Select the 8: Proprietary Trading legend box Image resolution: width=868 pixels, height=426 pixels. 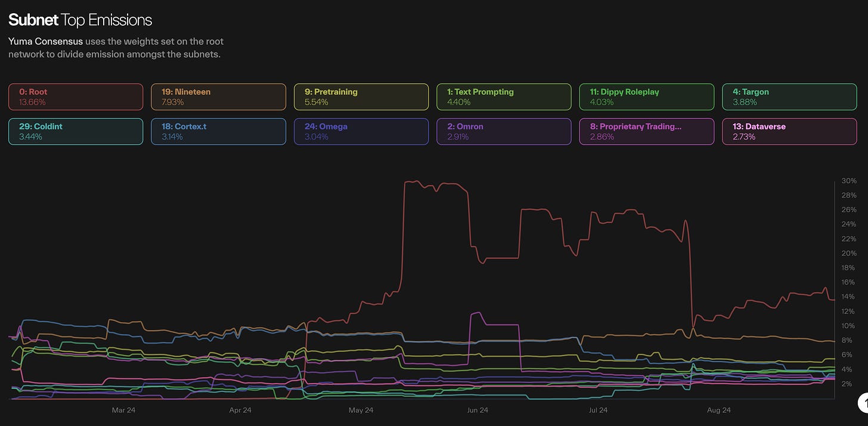[x=647, y=131]
